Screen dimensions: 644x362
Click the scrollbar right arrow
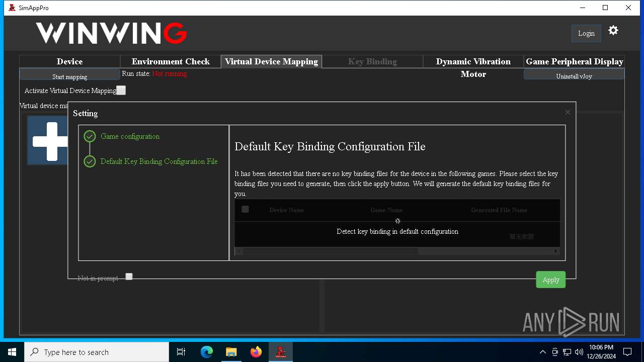click(x=556, y=251)
